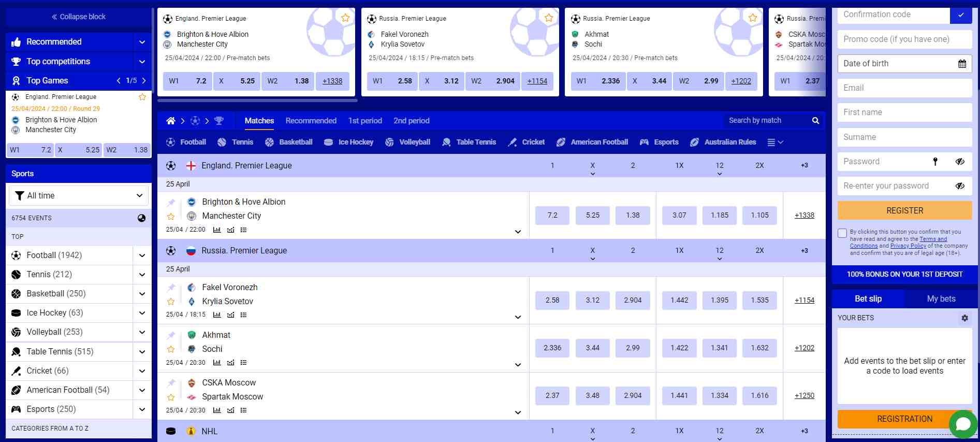This screenshot has height=442, width=980.
Task: Collapse the left sidebar block
Action: click(79, 17)
